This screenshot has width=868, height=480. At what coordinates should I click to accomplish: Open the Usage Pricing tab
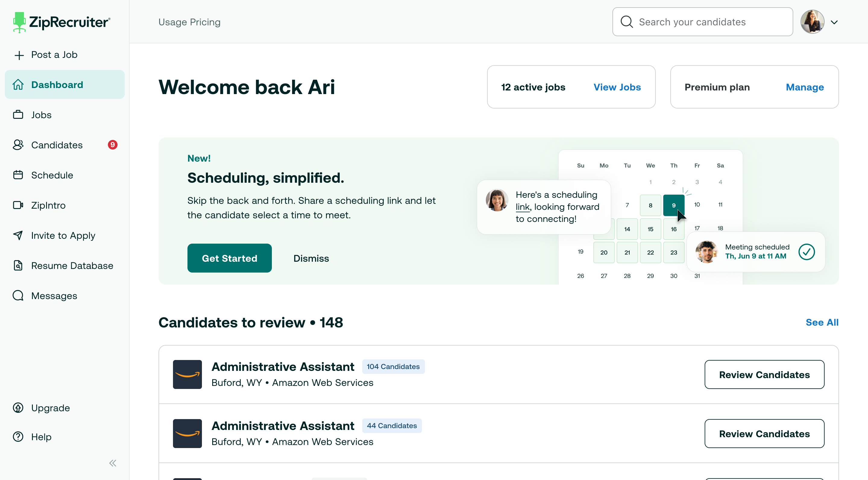[189, 22]
